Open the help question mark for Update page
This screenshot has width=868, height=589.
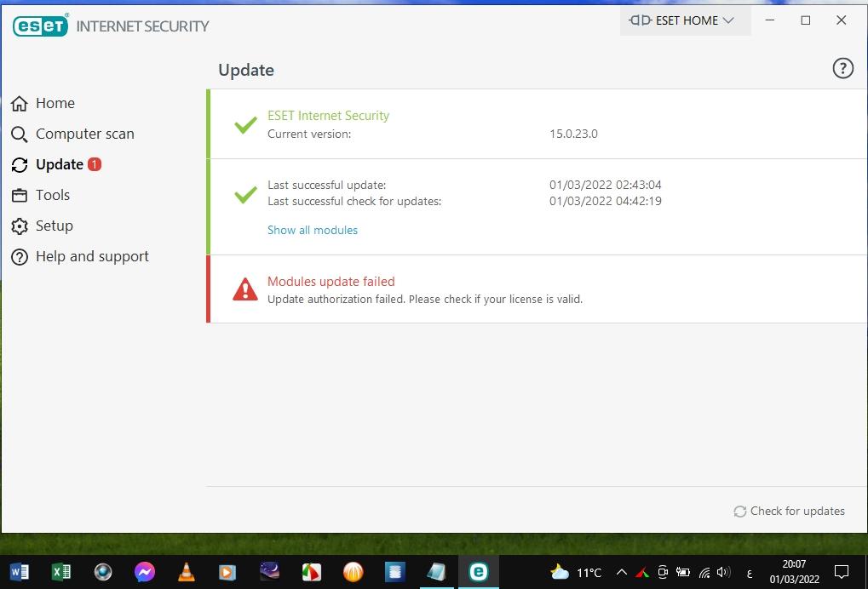pyautogui.click(x=842, y=69)
